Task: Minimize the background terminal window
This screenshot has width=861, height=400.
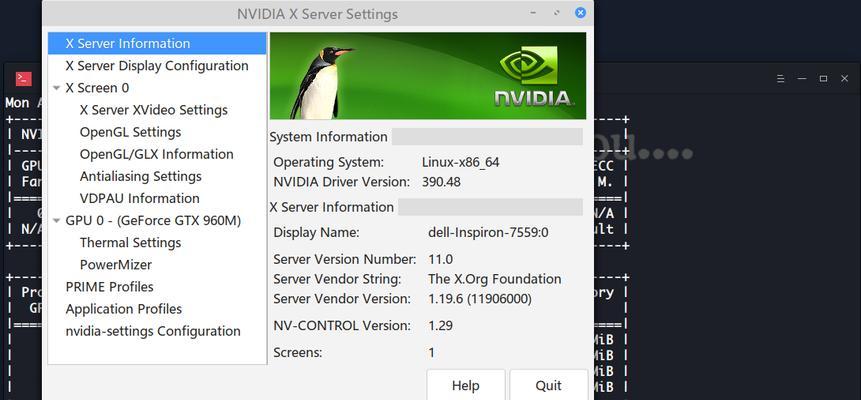Action: pyautogui.click(x=802, y=79)
